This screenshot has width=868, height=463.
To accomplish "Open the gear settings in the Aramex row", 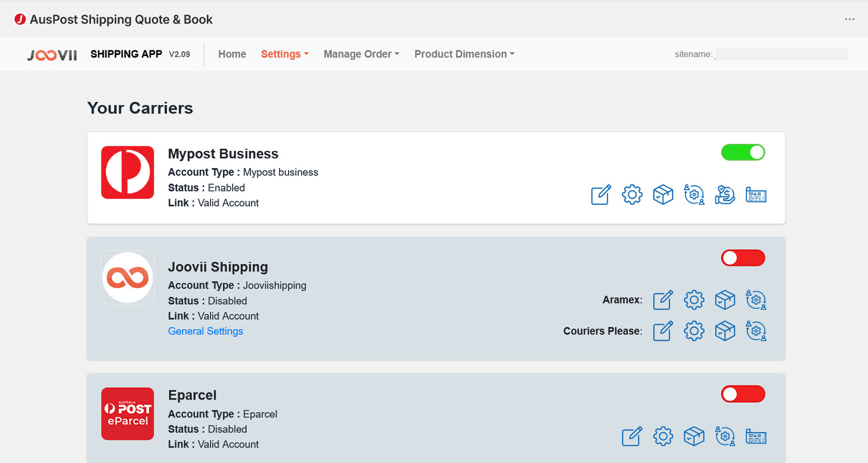I will [x=694, y=300].
